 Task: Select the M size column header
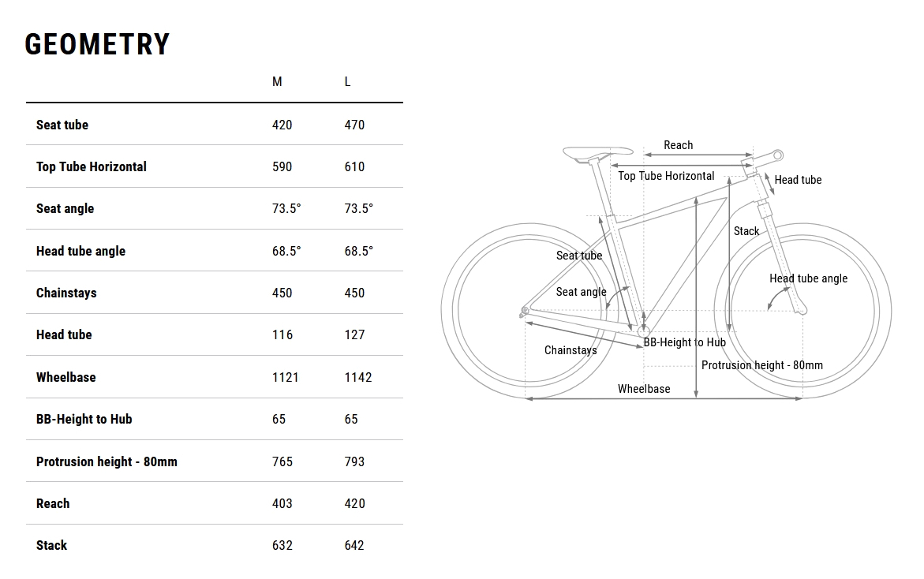(x=277, y=82)
